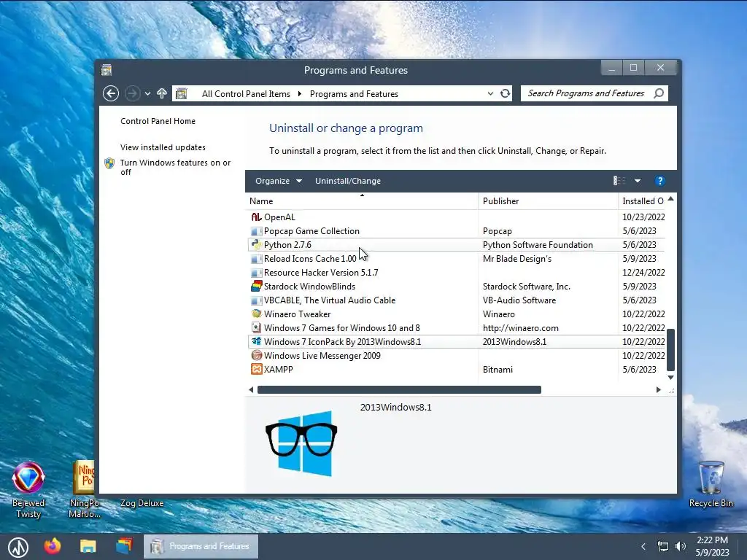Click the XAMPP program icon
The image size is (747, 560).
click(x=256, y=369)
